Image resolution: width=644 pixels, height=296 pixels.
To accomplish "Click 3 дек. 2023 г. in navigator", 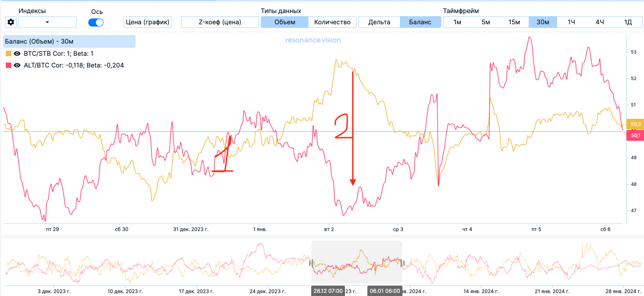I will point(54,291).
